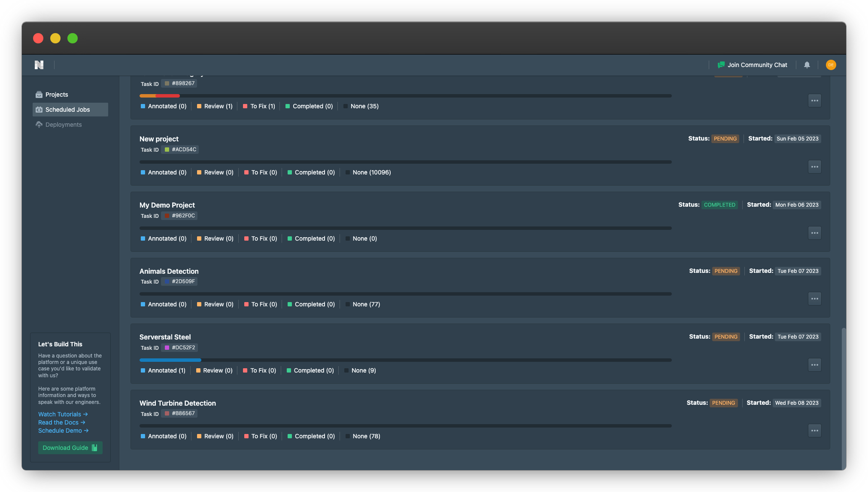
Task: Click the magenta swatch of task #DC52F2
Action: pos(167,348)
